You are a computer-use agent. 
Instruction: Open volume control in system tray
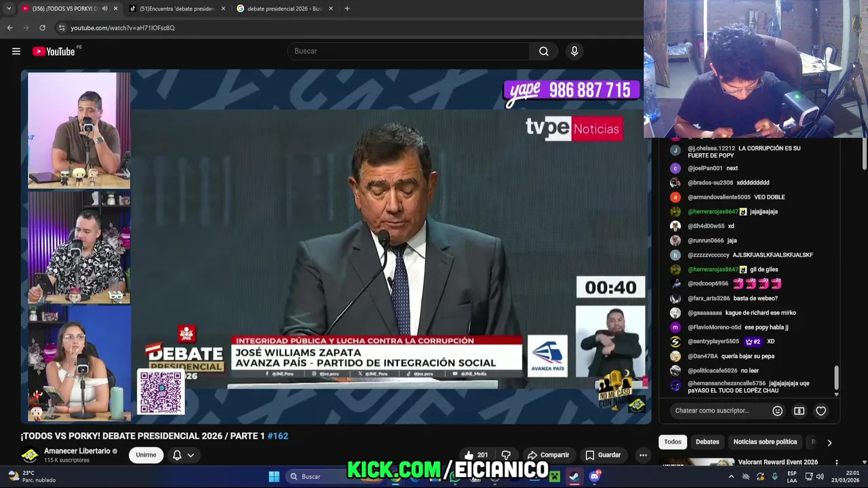coord(820,476)
